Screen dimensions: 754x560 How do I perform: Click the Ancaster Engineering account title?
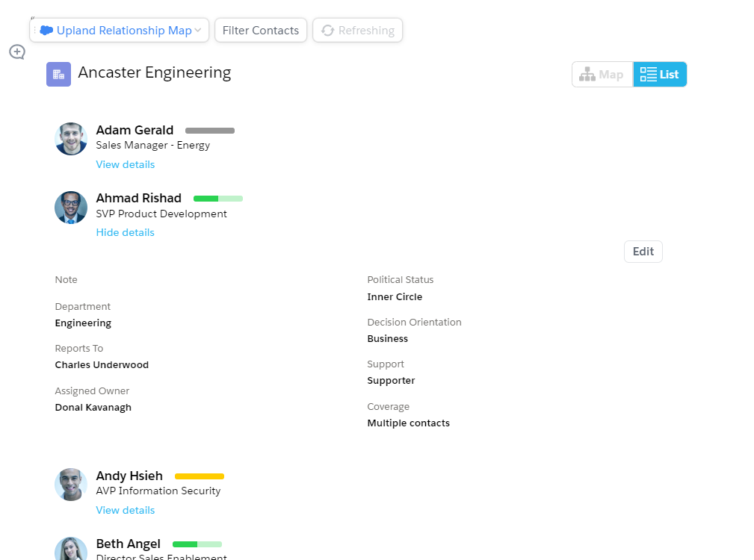pos(155,72)
